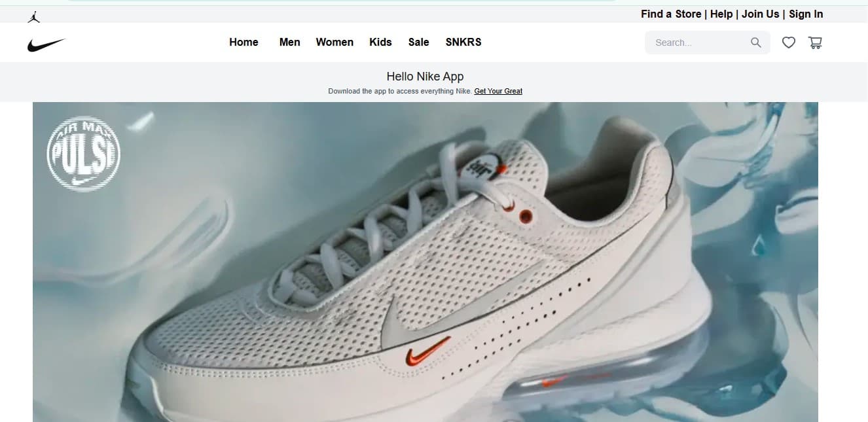Click the 'Download the app to access everything Nike' text
868x422 pixels.
399,92
